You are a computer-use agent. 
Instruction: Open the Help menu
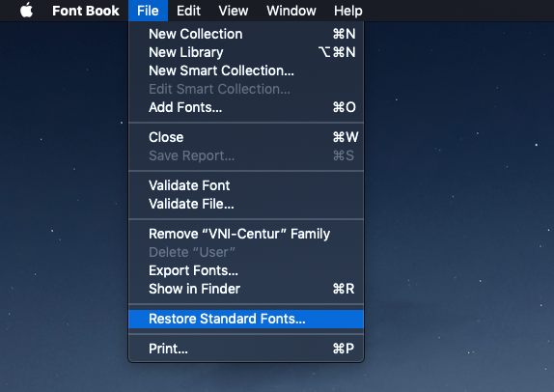pos(348,11)
